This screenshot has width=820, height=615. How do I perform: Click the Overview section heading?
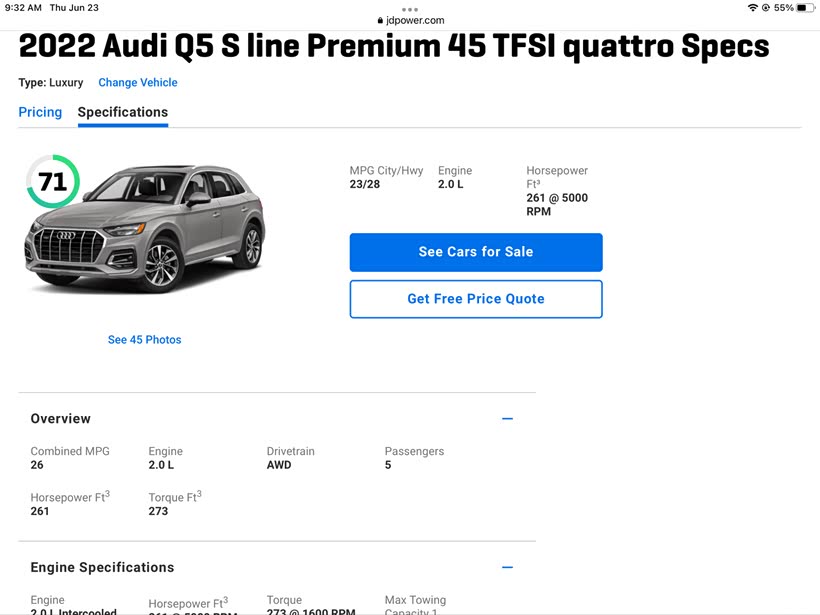[x=61, y=419]
